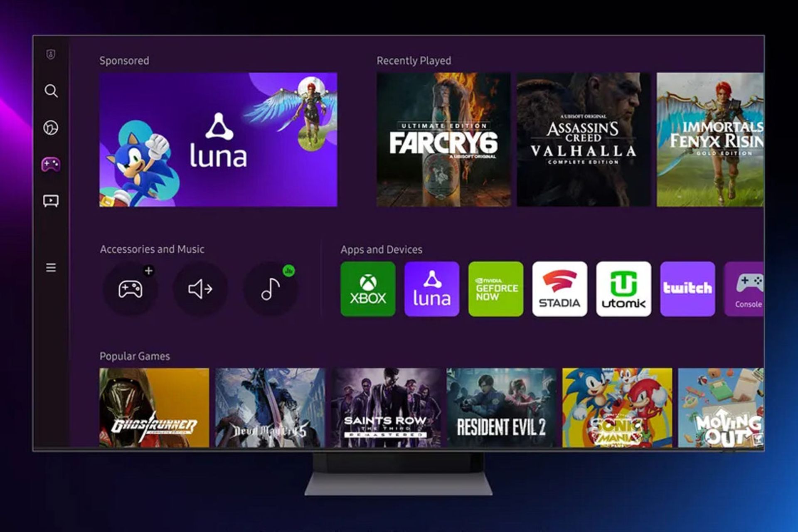Viewport: 798px width, 532px height.
Task: Open the hamburger menu in sidebar
Action: click(x=51, y=267)
